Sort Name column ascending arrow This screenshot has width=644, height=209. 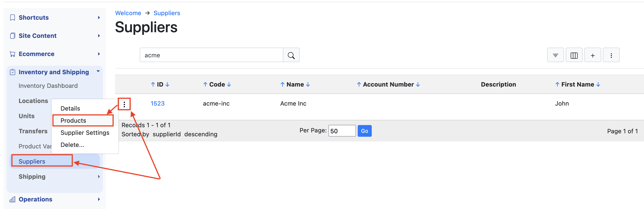point(282,85)
